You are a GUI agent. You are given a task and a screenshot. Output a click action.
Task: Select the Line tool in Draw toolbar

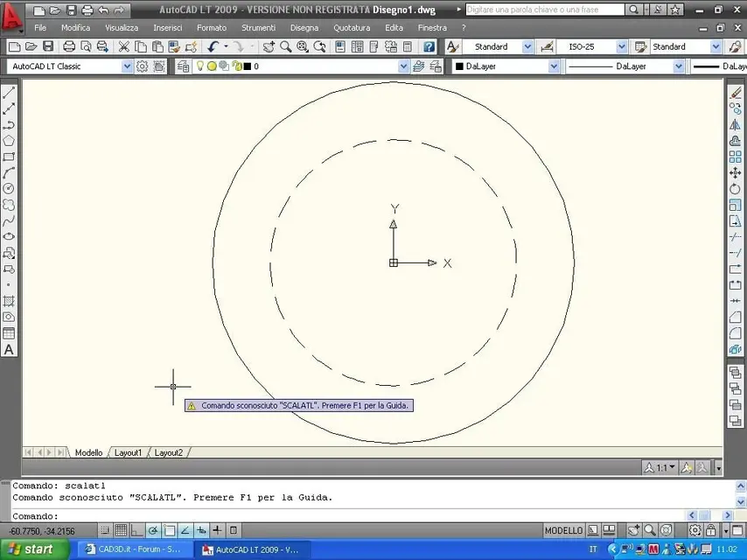[9, 93]
